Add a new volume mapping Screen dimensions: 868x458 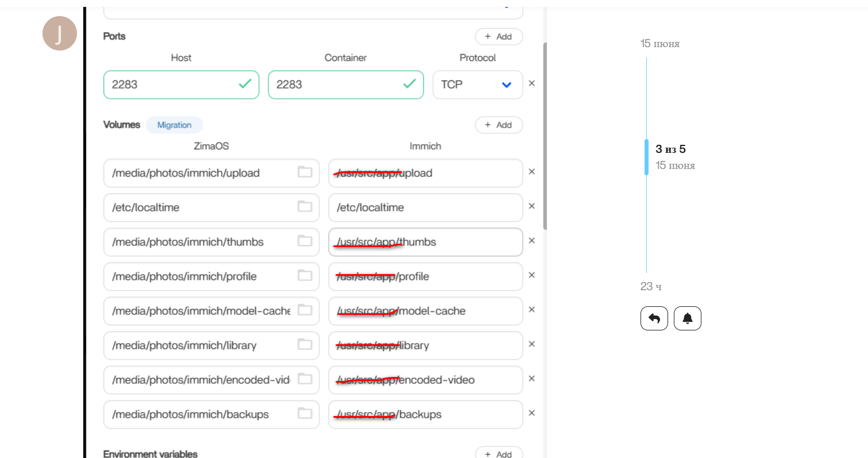(x=499, y=125)
